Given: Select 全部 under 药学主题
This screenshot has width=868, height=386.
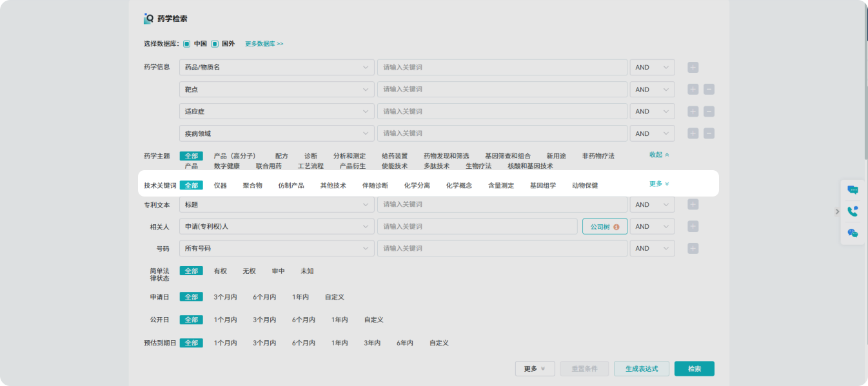Looking at the screenshot, I should click(x=191, y=156).
